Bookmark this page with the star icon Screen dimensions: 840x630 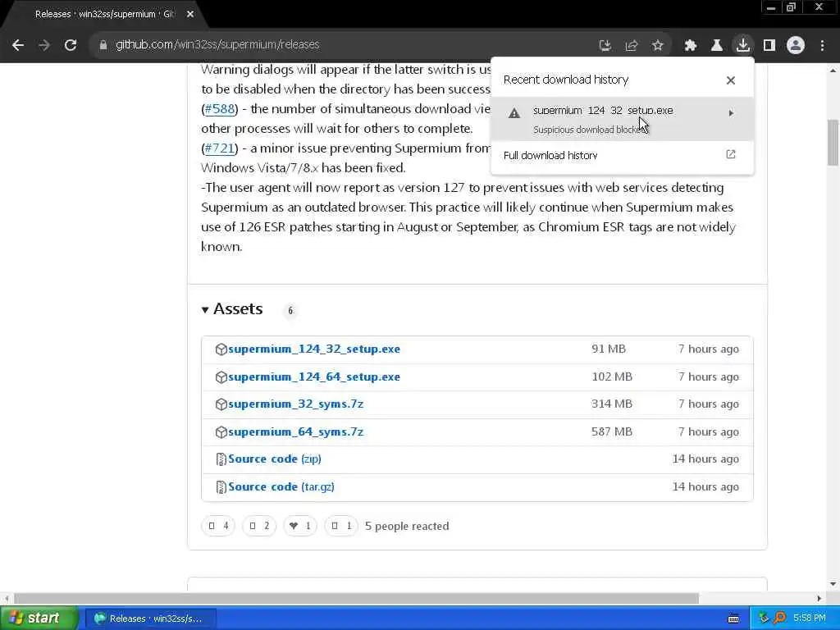[x=657, y=46]
